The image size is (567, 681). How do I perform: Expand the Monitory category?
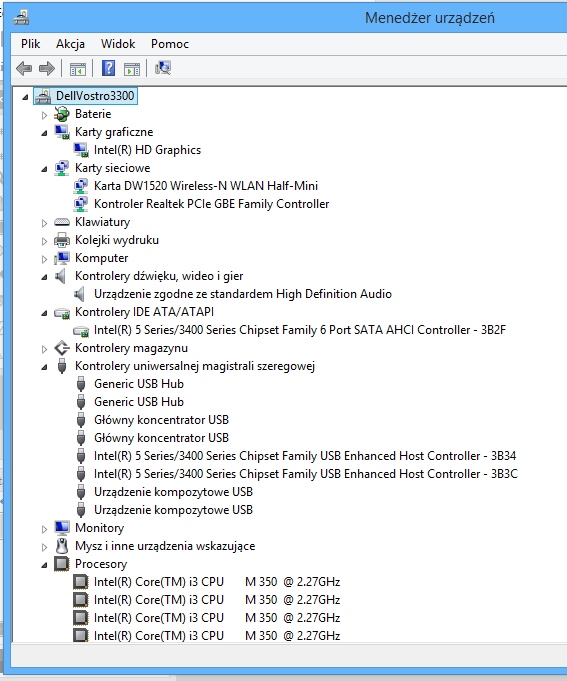pyautogui.click(x=44, y=529)
